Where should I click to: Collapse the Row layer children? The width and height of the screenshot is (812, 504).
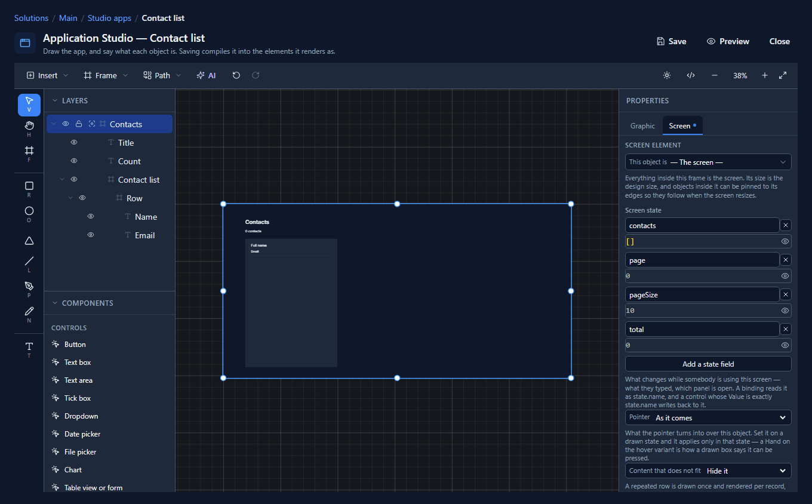point(70,198)
